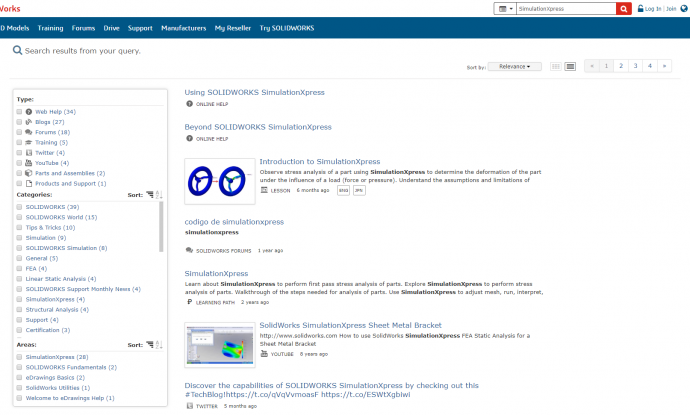Viewport: 690px width, 415px height.
Task: Check the FEA (4) category
Action: click(x=19, y=268)
